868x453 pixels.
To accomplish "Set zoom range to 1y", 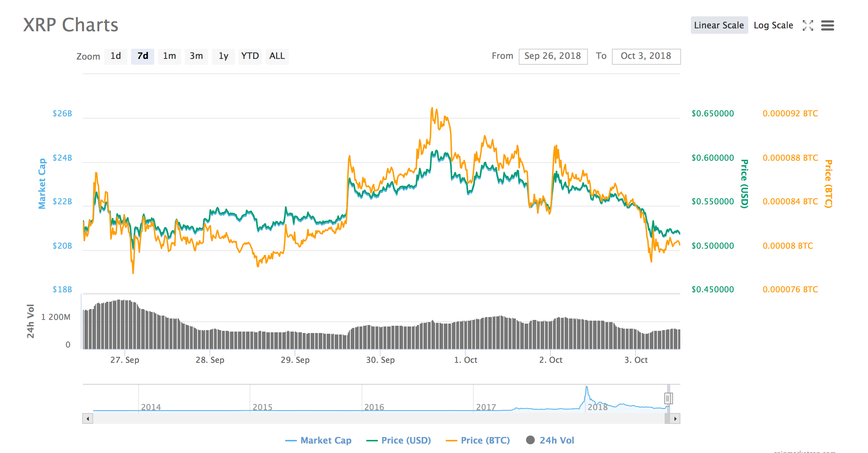I will pyautogui.click(x=223, y=56).
